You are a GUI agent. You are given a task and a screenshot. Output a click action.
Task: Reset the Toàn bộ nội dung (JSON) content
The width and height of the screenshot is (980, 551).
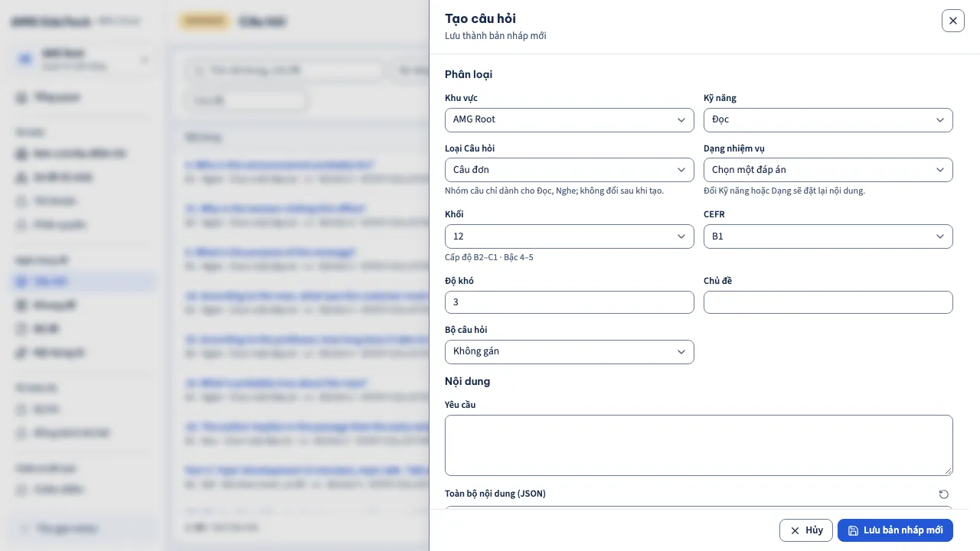(943, 494)
